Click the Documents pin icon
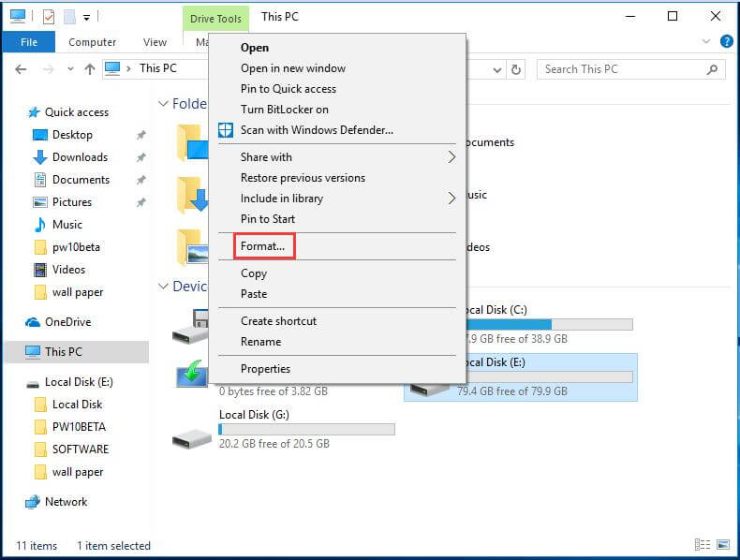The height and width of the screenshot is (560, 740). (141, 180)
